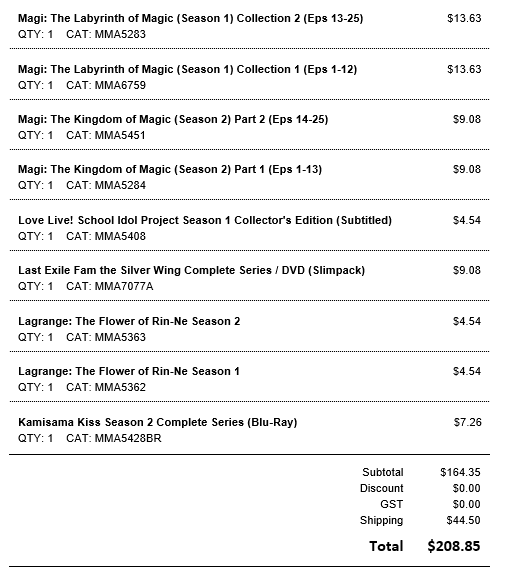Click the Subtotal amount $164.35

[x=460, y=473]
